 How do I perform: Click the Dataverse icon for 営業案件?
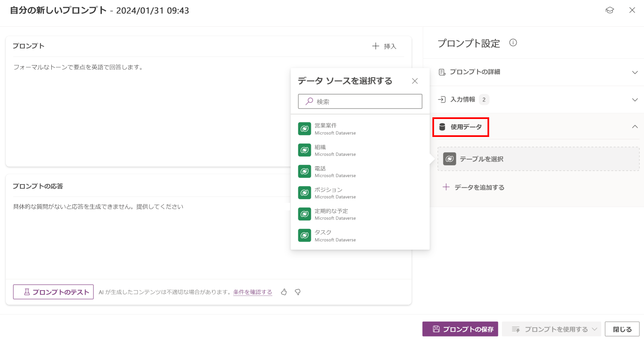[x=305, y=129]
